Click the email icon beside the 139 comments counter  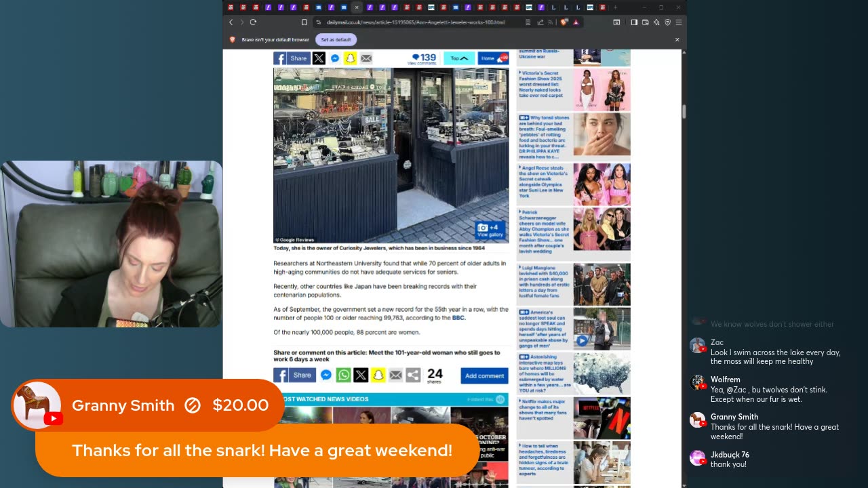(x=366, y=58)
